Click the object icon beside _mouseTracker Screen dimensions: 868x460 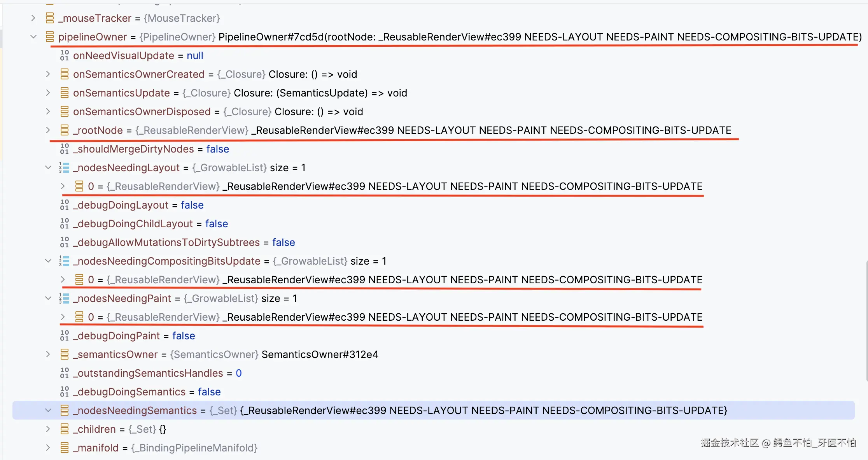(50, 18)
